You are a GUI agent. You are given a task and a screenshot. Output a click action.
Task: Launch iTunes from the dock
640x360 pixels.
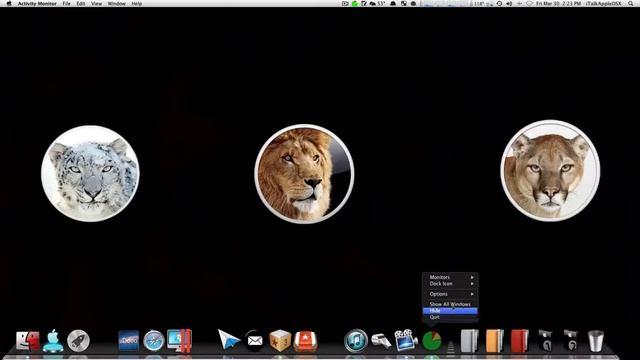coord(356,341)
